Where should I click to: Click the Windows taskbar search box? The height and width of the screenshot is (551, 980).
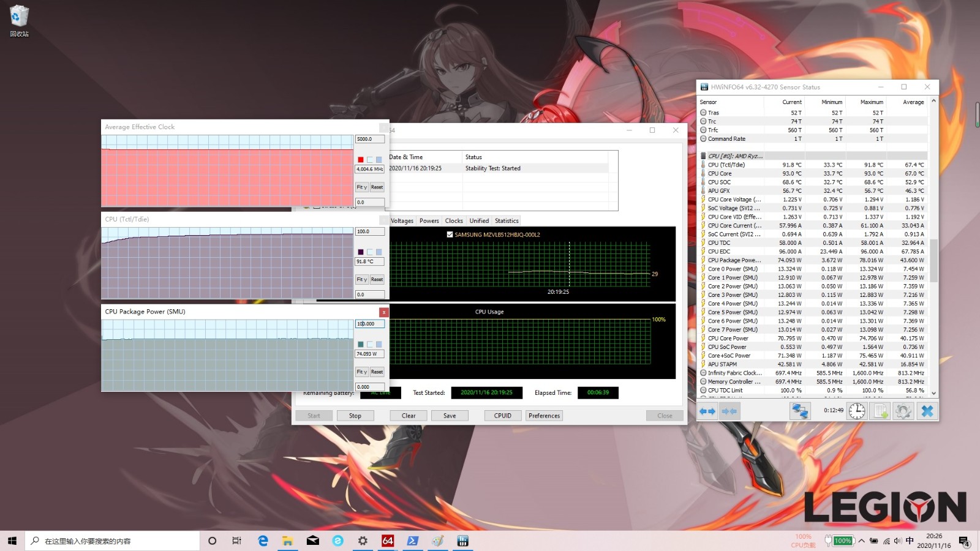point(113,541)
